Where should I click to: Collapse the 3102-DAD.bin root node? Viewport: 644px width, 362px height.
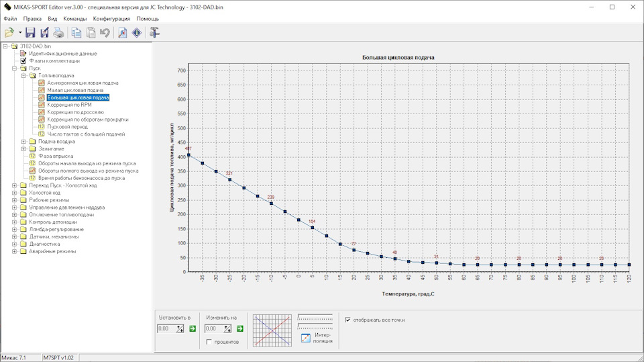tap(5, 46)
